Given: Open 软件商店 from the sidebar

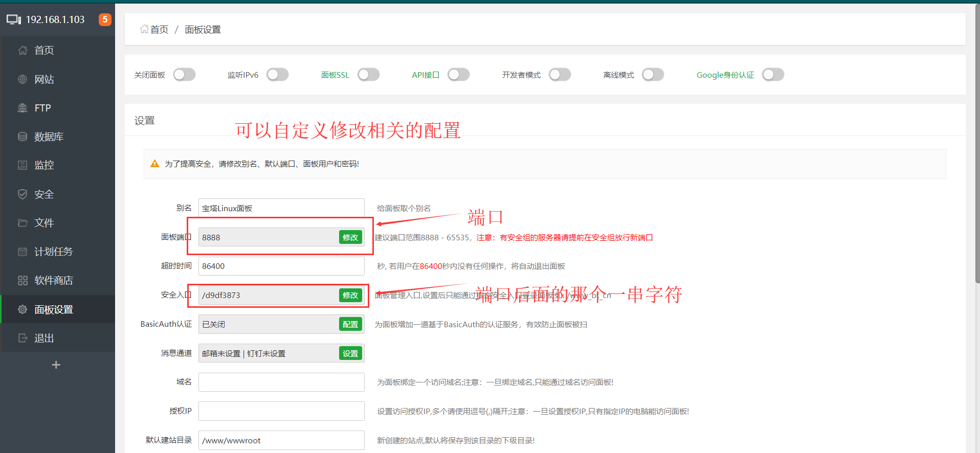Looking at the screenshot, I should point(58,280).
